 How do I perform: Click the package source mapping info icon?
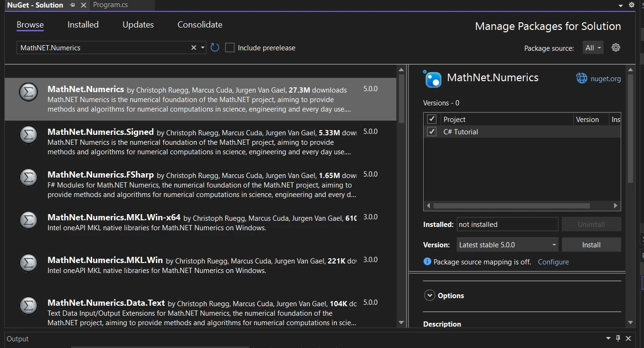pos(427,262)
